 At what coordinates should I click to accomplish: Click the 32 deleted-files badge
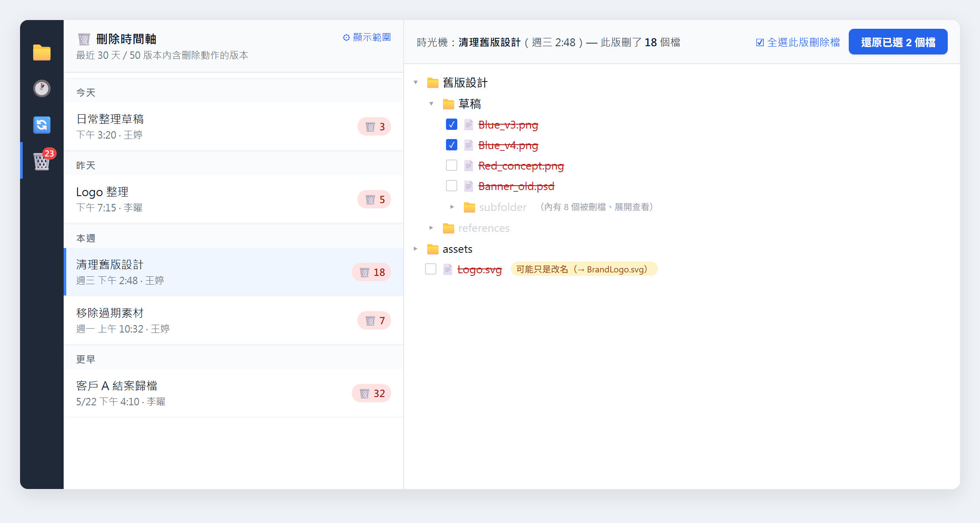[371, 393]
